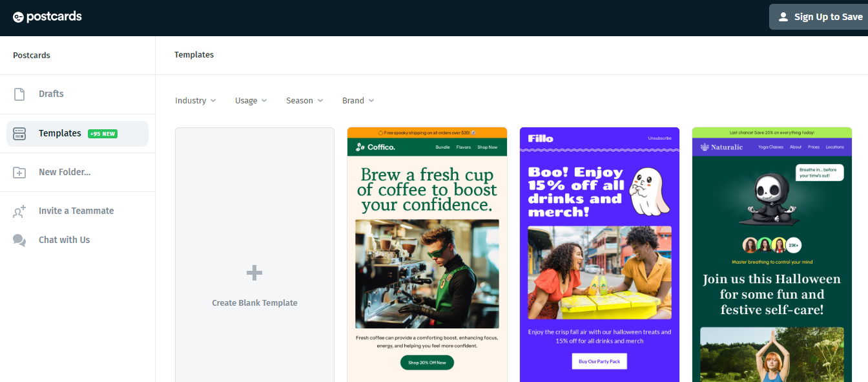The image size is (868, 382).
Task: Open the Industry filter dropdown
Action: coord(195,100)
